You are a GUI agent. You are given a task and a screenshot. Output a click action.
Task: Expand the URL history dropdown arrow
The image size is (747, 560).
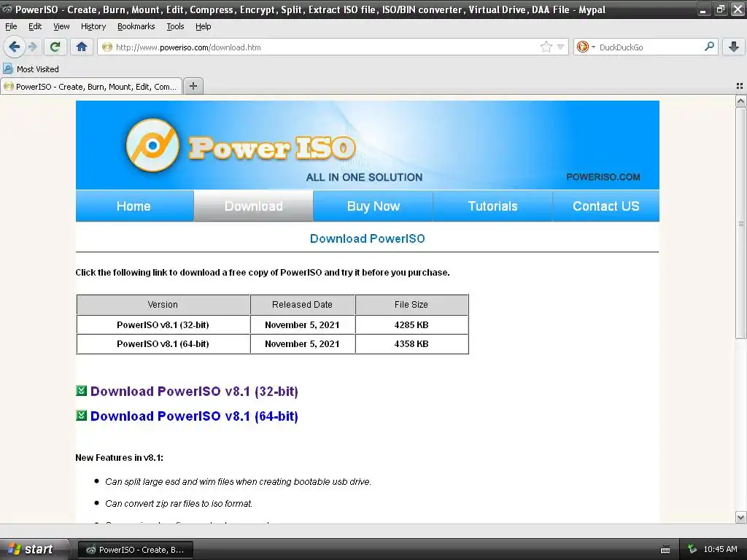point(561,47)
